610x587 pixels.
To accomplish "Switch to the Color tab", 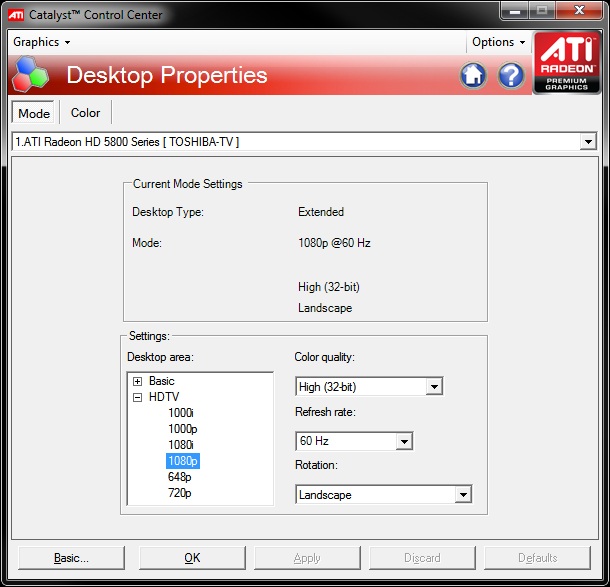I will pyautogui.click(x=85, y=113).
